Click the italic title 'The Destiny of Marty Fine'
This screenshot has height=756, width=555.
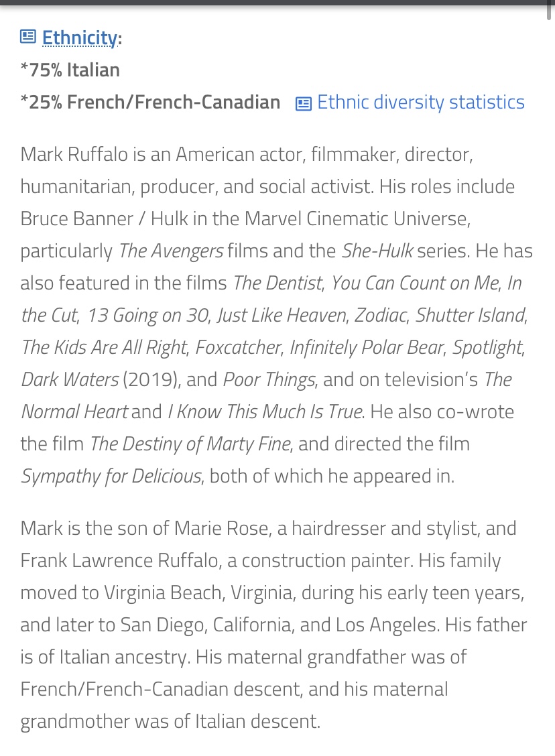click(190, 444)
